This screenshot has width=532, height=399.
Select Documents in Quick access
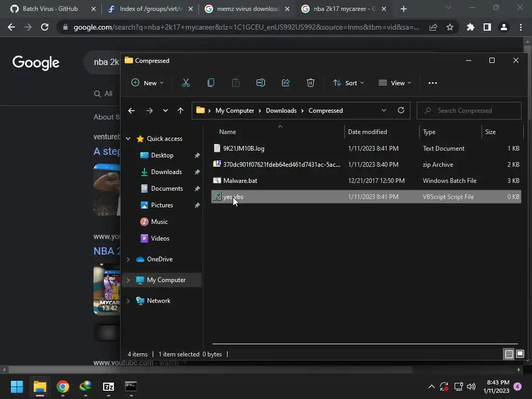[167, 188]
